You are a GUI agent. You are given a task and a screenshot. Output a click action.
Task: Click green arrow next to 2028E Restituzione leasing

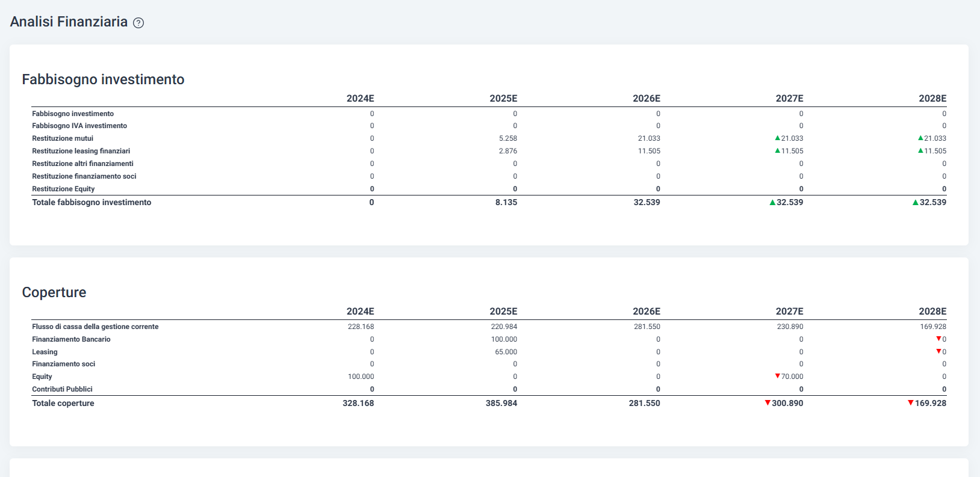920,150
